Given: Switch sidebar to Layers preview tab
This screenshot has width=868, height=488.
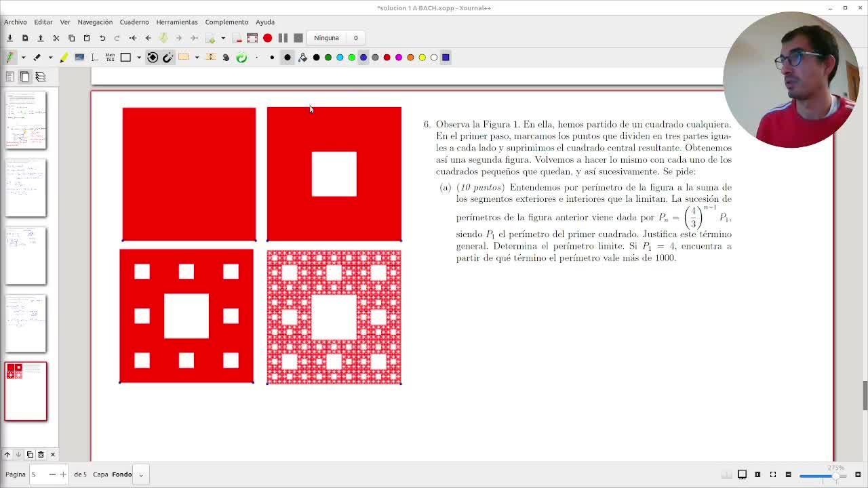Looking at the screenshot, I should click(41, 77).
